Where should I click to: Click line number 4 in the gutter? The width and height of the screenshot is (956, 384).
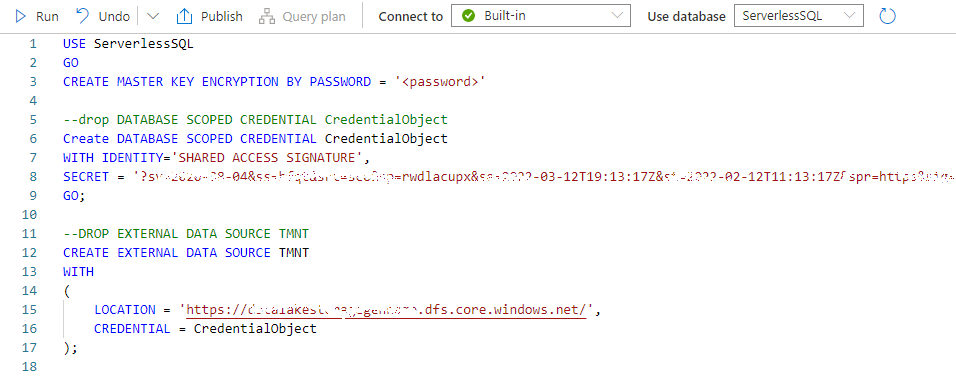[x=33, y=101]
